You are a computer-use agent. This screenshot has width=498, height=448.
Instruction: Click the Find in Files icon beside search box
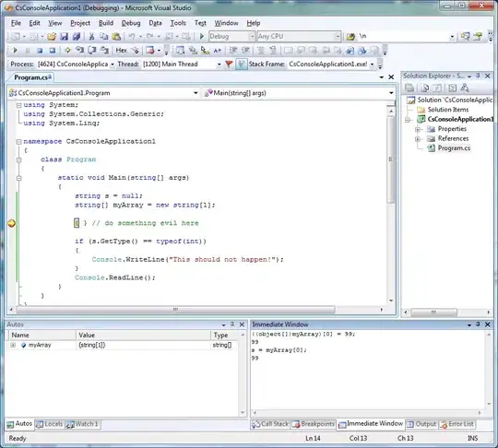point(350,37)
